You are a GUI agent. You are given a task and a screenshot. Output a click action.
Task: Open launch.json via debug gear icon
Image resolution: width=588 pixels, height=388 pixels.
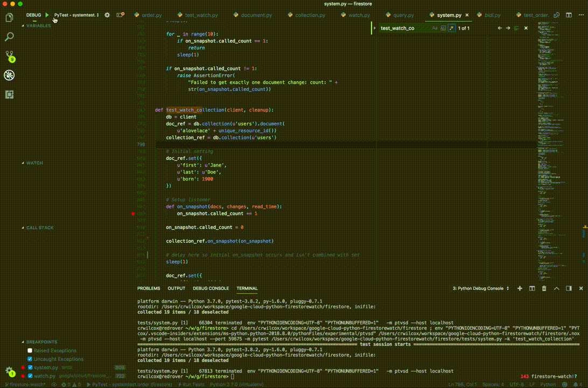[107, 15]
